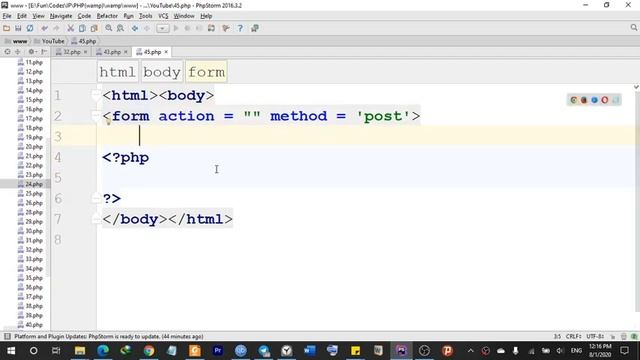Click the Save All toolbar icon

[x=18, y=28]
